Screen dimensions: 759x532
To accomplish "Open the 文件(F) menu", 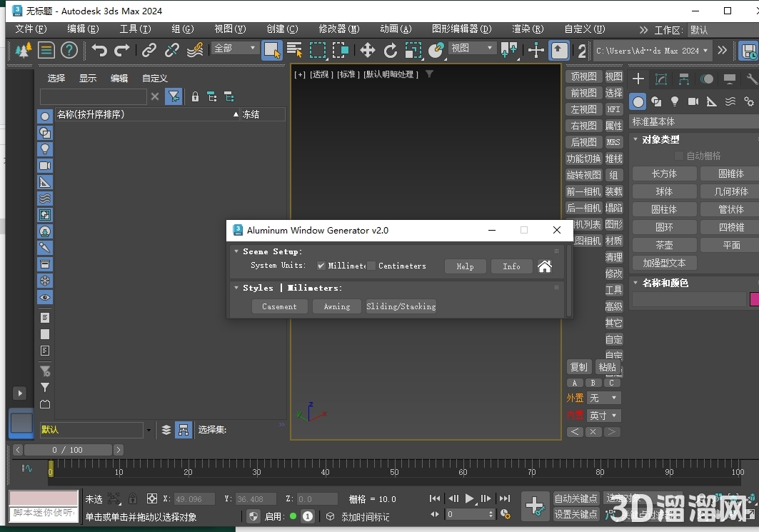I will pos(31,29).
